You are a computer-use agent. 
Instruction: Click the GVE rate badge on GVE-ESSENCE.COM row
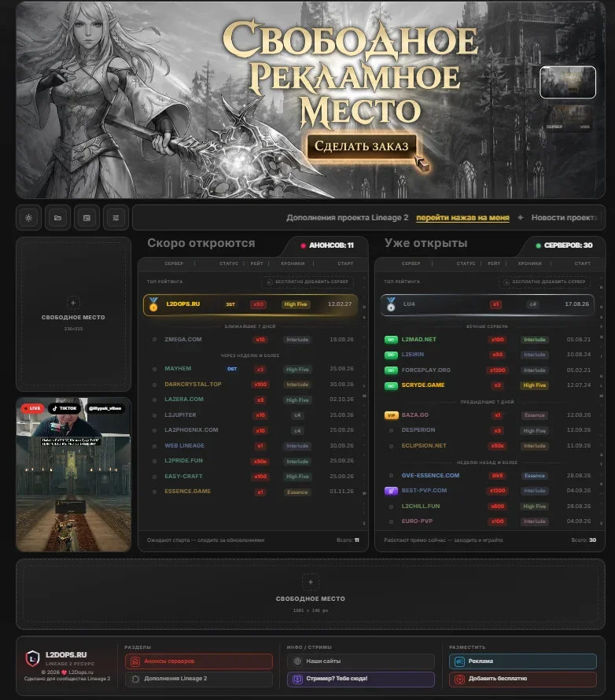[x=497, y=476]
